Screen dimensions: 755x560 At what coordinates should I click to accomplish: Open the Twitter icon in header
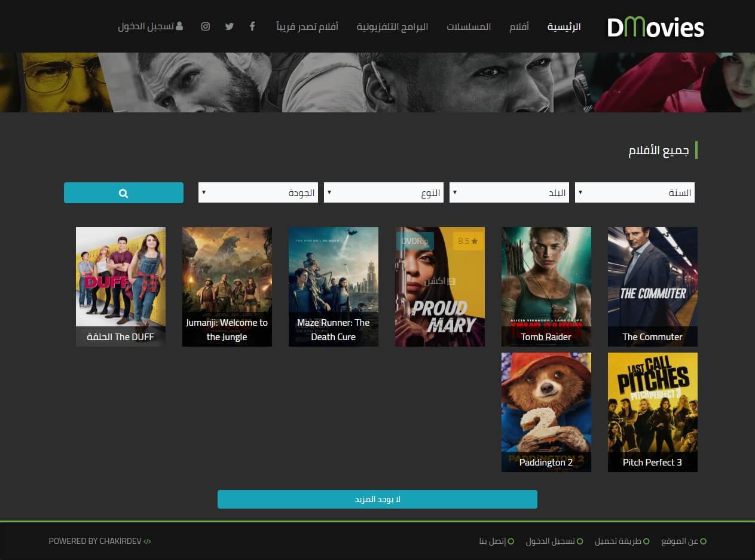point(229,26)
